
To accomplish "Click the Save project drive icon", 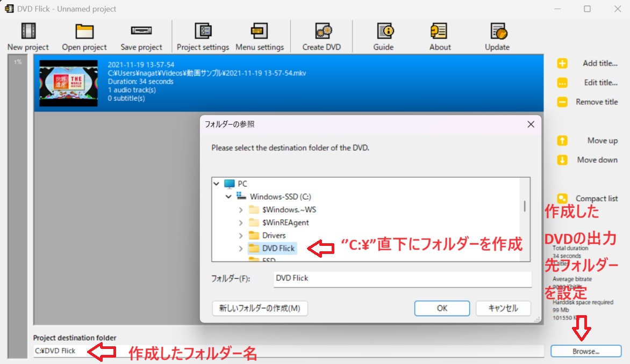I will (x=141, y=31).
